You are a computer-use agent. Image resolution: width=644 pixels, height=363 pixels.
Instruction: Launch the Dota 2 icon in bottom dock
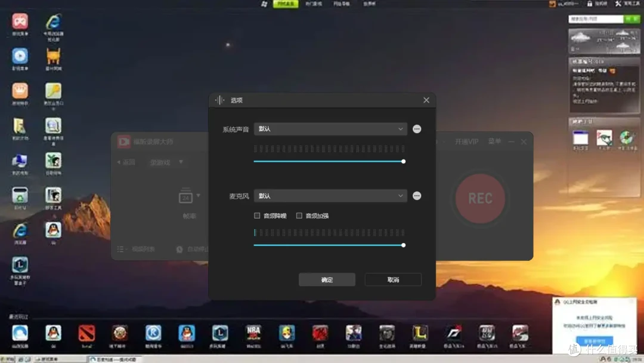[86, 333]
